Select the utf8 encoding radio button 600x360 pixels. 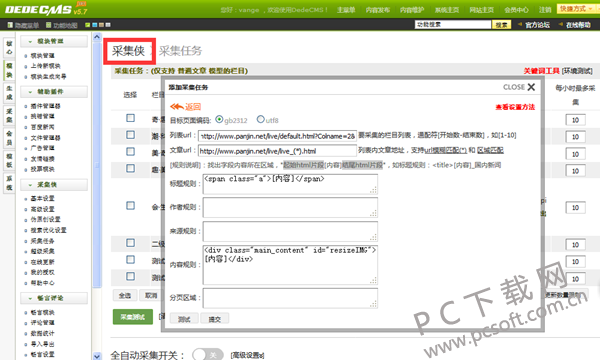click(x=261, y=119)
